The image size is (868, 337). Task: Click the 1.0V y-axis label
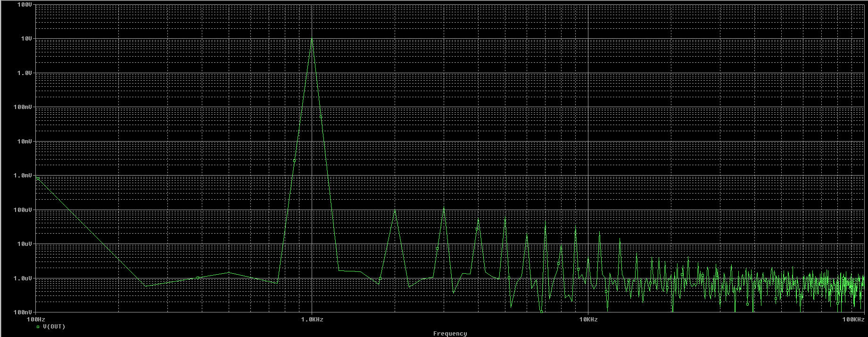pos(24,73)
